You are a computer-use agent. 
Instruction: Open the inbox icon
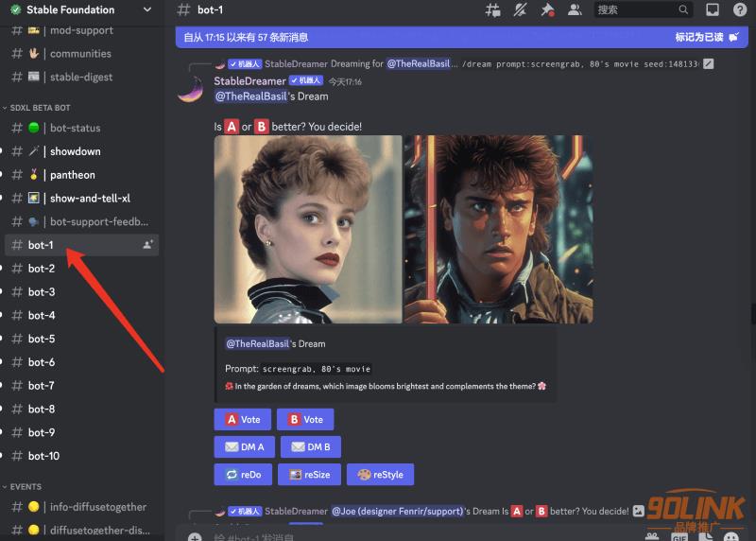coord(713,9)
